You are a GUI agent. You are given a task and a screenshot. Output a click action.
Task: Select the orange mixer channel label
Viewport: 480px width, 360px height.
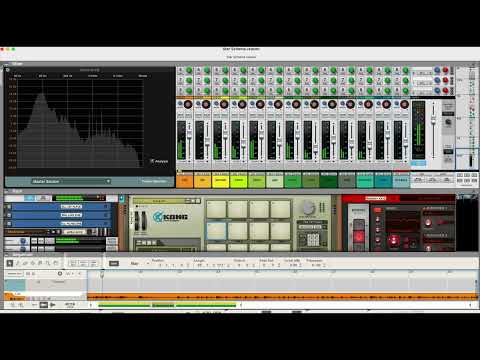pos(185,180)
